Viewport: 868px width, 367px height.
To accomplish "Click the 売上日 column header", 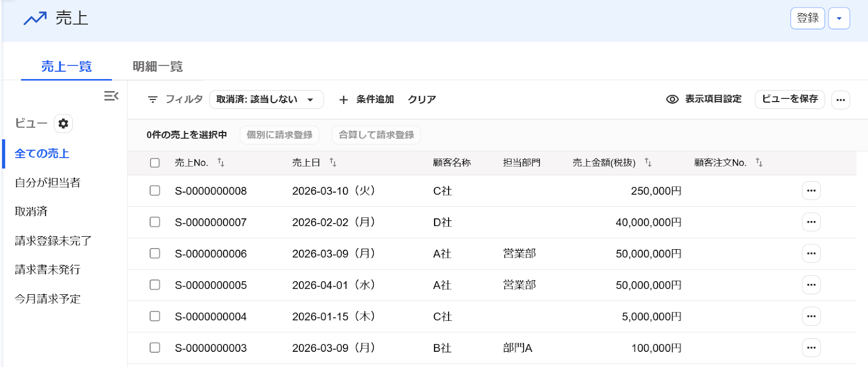I will [307, 163].
